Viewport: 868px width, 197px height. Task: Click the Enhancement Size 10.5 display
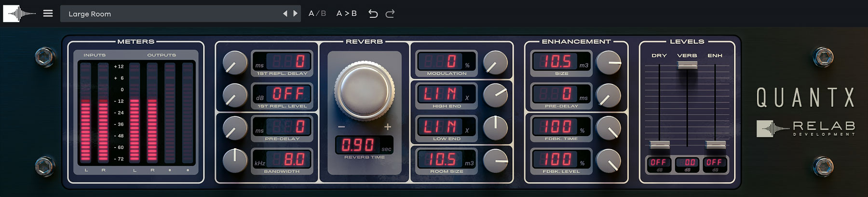561,61
